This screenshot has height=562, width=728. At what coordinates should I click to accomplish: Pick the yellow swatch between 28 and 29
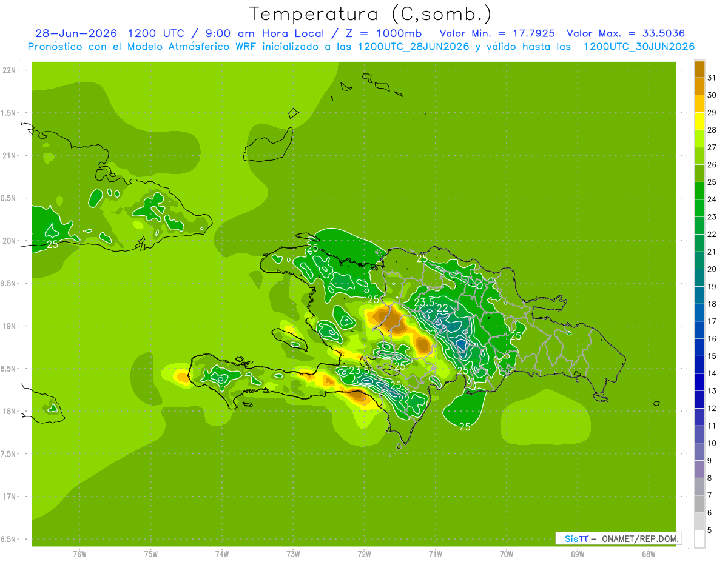[x=699, y=121]
